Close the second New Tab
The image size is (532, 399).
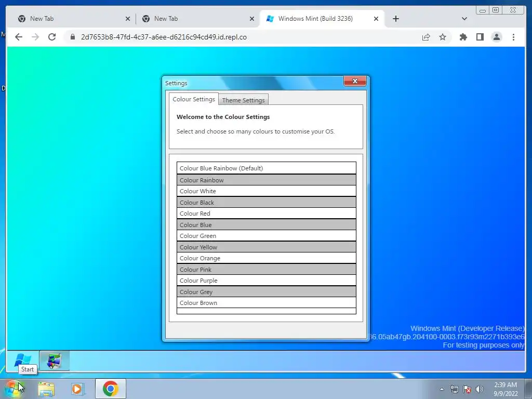252,19
